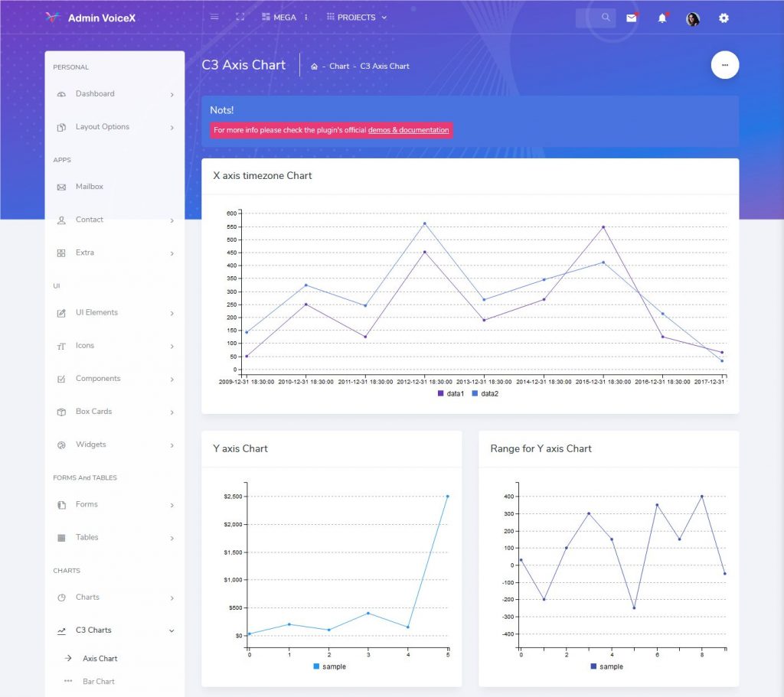Viewport: 784px width, 697px height.
Task: Click the round ellipsis button near the page title
Action: (725, 65)
